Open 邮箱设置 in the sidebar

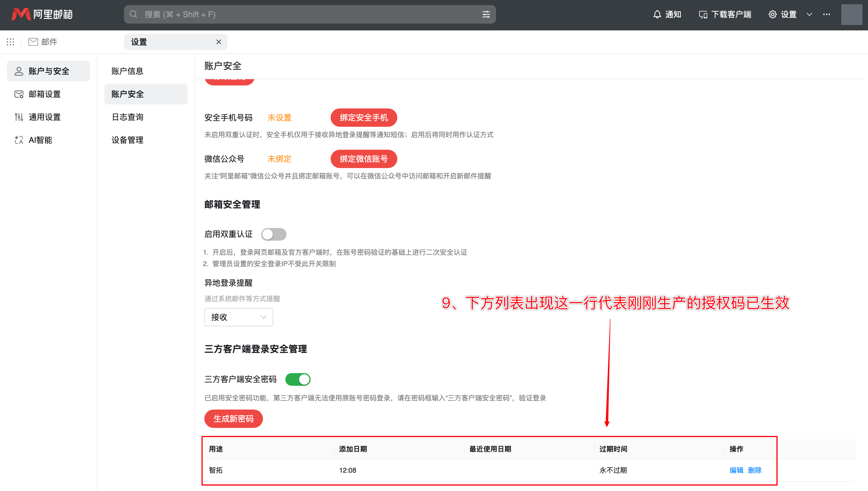click(x=48, y=94)
